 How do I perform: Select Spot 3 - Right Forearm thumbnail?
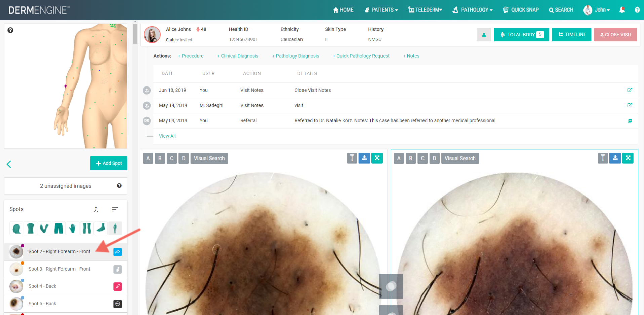(16, 269)
